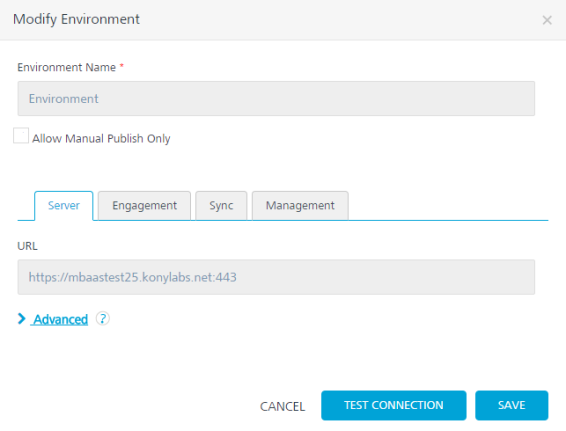Click the Environment Name field label

(x=66, y=68)
